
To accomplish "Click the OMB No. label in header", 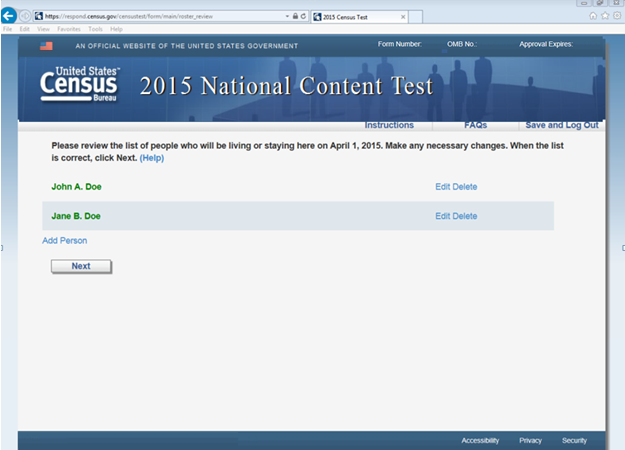I will pyautogui.click(x=462, y=44).
